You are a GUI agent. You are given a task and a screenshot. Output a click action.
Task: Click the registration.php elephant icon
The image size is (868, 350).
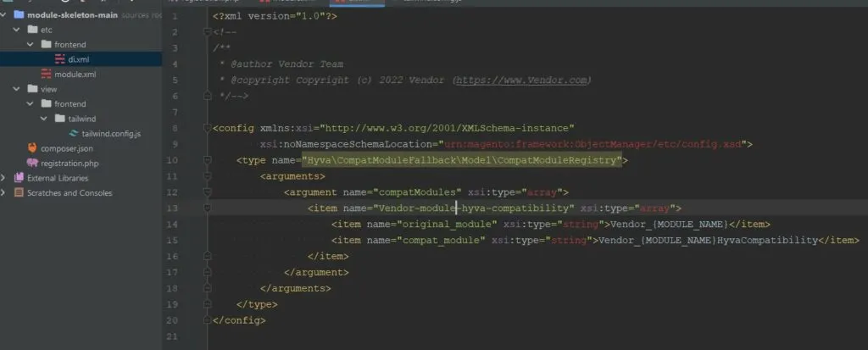point(32,163)
